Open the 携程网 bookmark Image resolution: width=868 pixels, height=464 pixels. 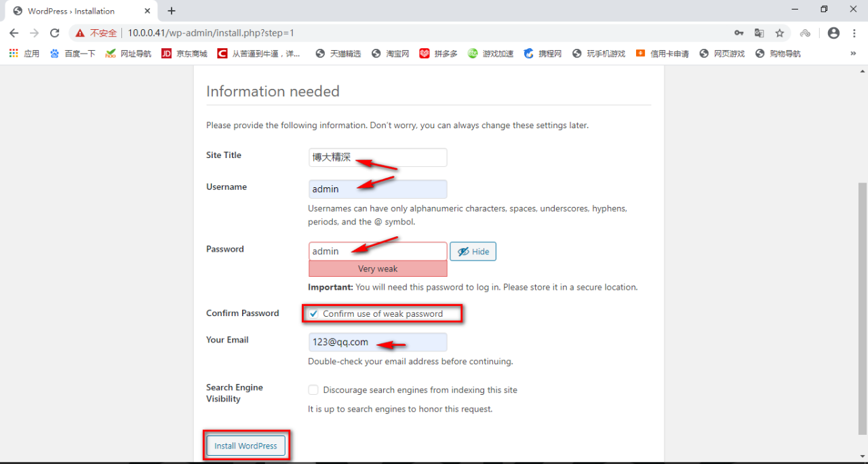point(542,54)
